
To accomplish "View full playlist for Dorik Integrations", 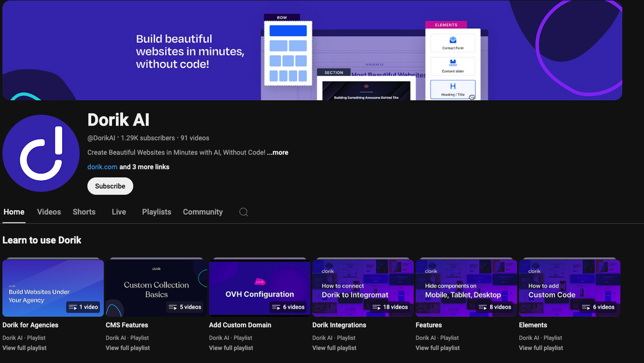I will pos(334,348).
